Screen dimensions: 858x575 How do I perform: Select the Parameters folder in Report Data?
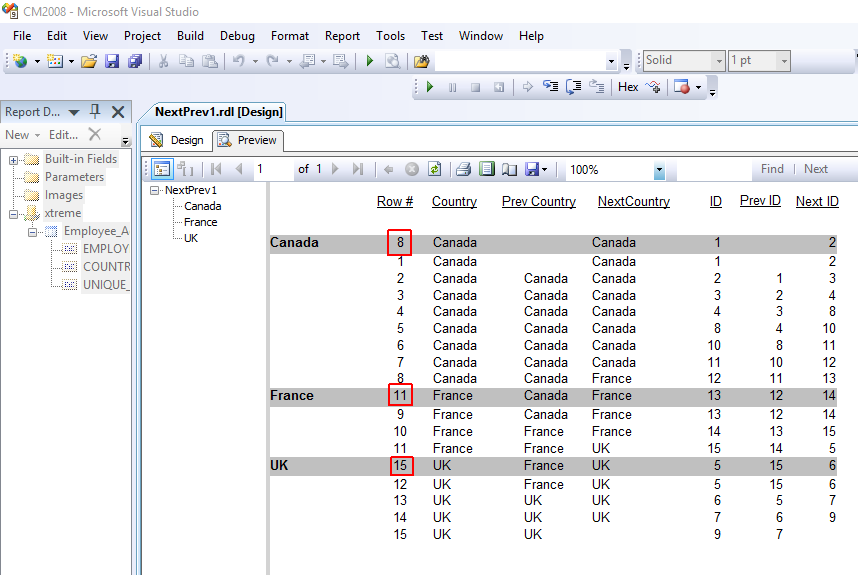coord(74,177)
